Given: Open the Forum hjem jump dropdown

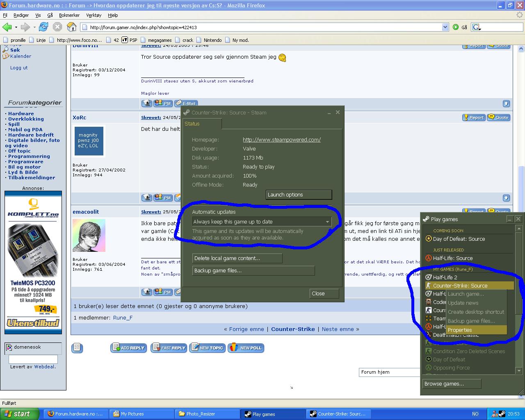Looking at the screenshot, I should pyautogui.click(x=390, y=372).
